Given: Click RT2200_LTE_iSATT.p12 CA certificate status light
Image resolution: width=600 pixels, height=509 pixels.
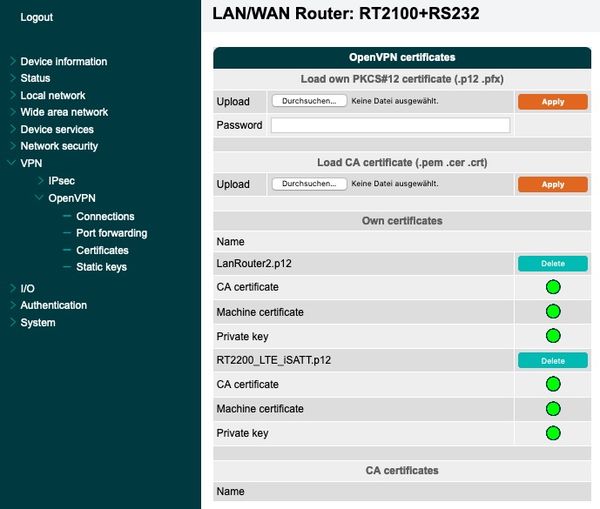Looking at the screenshot, I should point(553,384).
